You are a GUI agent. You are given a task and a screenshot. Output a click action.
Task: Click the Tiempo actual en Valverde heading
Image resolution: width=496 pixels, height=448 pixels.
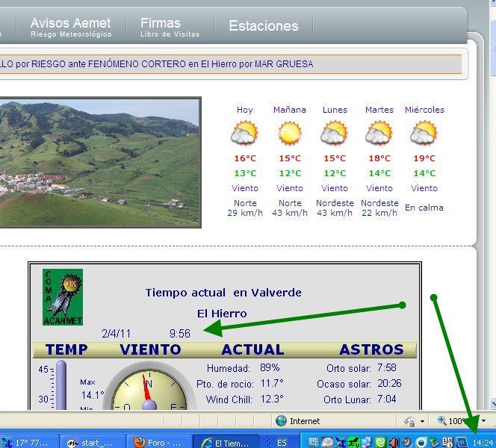click(x=223, y=293)
